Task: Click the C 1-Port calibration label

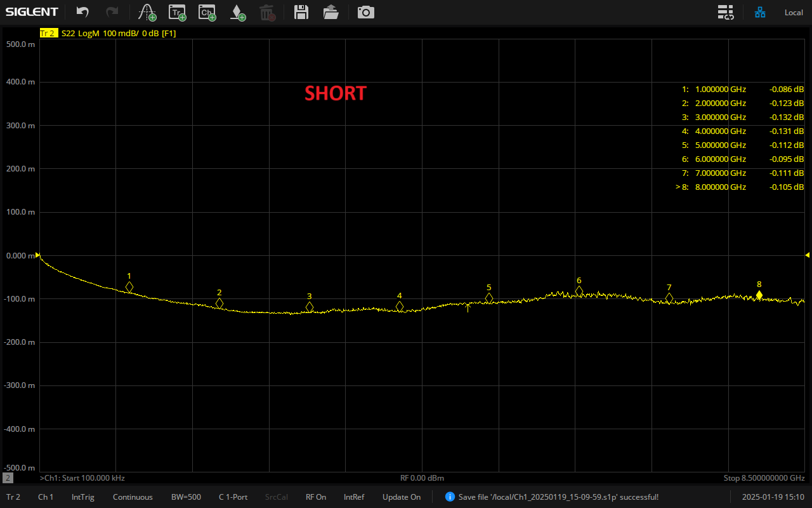Action: click(x=233, y=497)
